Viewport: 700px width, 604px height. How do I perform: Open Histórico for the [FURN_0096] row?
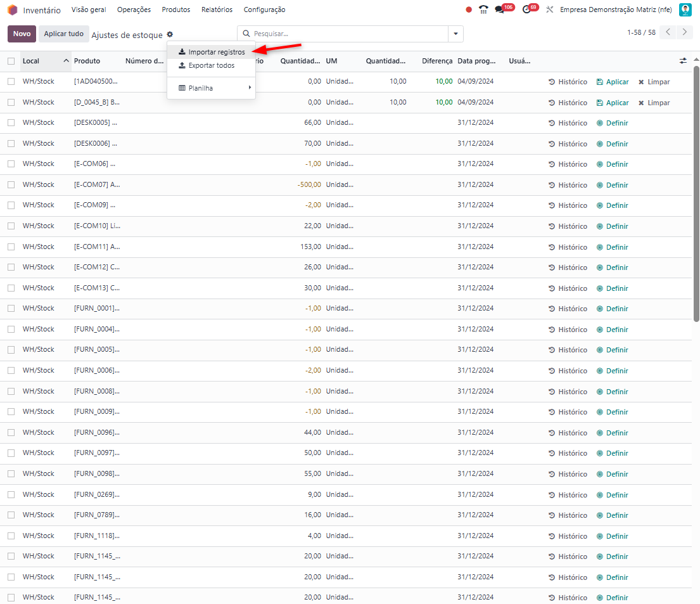[568, 433]
